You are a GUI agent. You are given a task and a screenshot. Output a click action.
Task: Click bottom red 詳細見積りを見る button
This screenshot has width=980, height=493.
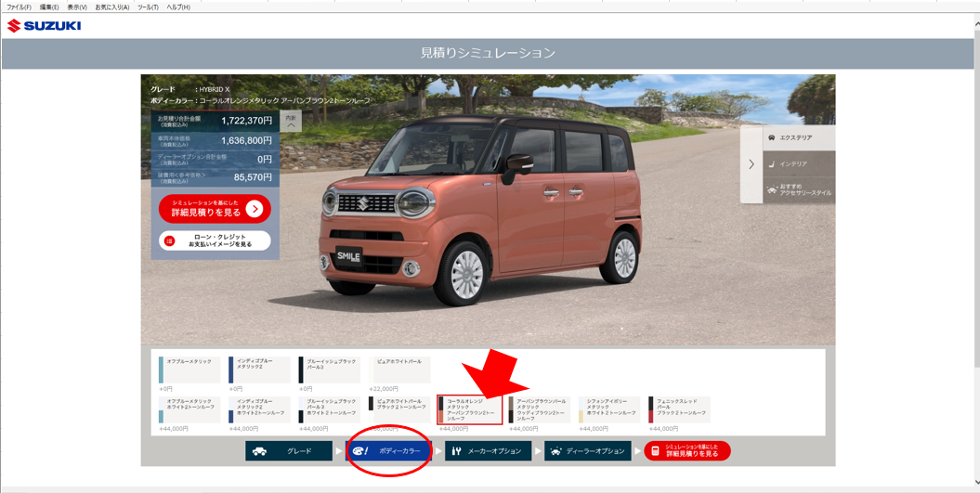[x=686, y=451]
